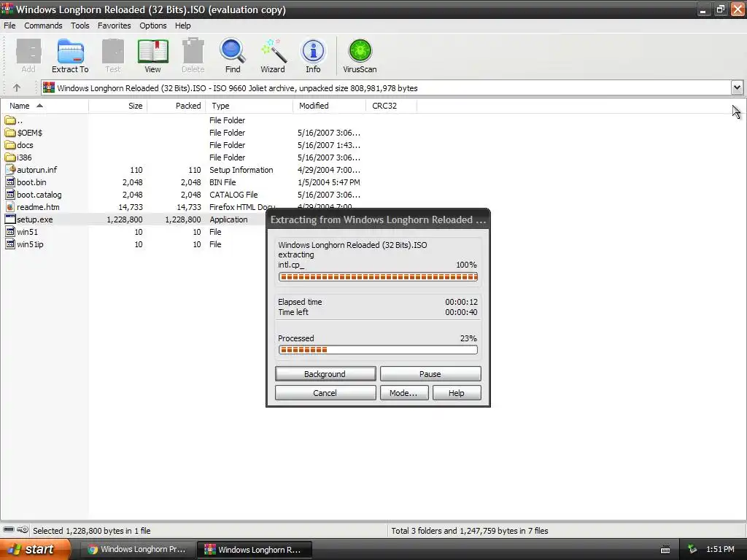Select the setup.exe file name
The image size is (747, 560).
[35, 219]
